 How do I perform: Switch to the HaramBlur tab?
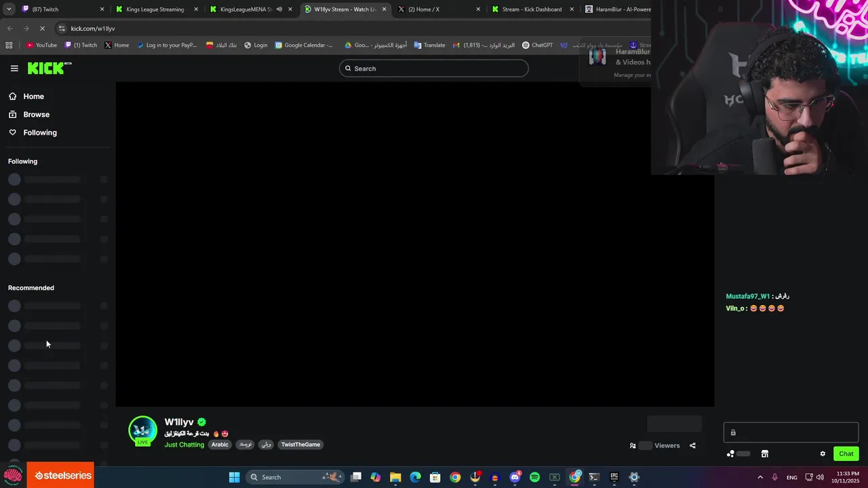coord(617,9)
